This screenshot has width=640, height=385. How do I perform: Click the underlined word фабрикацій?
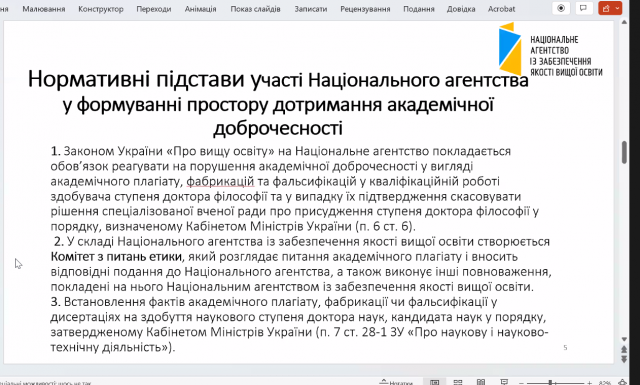[x=220, y=182]
